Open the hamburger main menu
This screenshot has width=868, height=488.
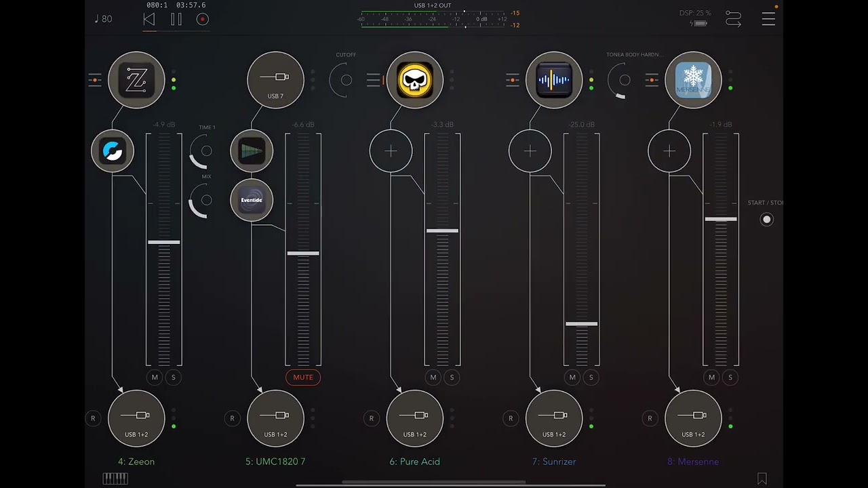point(768,19)
